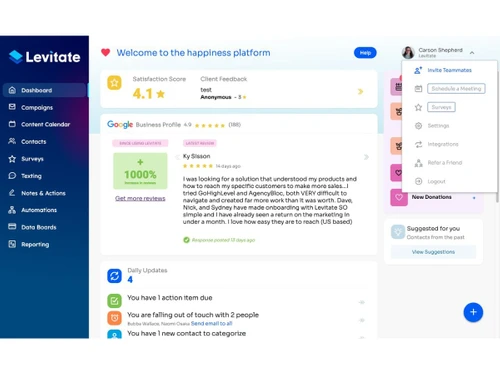Viewport: 500px width, 375px height.
Task: Click the Reporting sidebar icon
Action: (12, 244)
